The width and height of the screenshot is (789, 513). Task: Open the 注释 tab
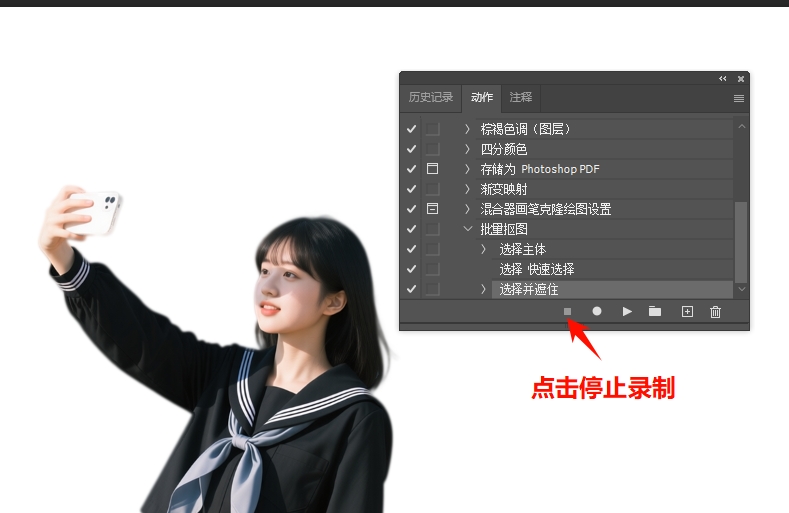pyautogui.click(x=520, y=97)
